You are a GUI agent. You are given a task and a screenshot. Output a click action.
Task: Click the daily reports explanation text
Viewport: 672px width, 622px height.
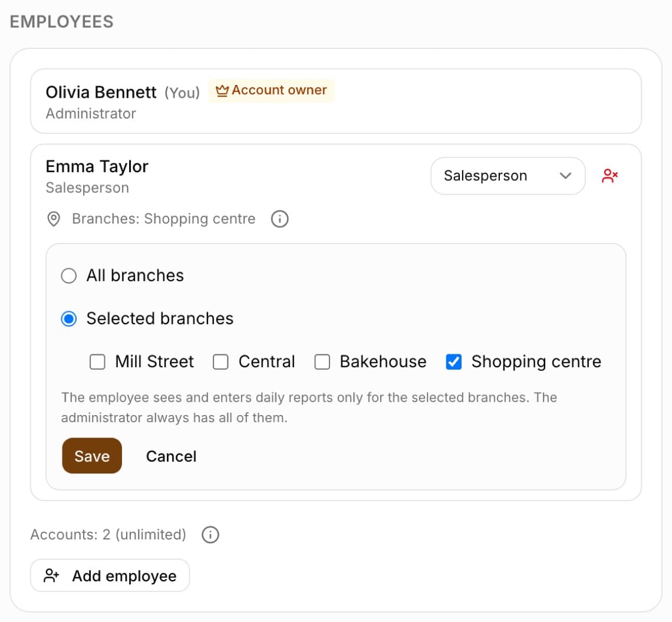pyautogui.click(x=309, y=407)
